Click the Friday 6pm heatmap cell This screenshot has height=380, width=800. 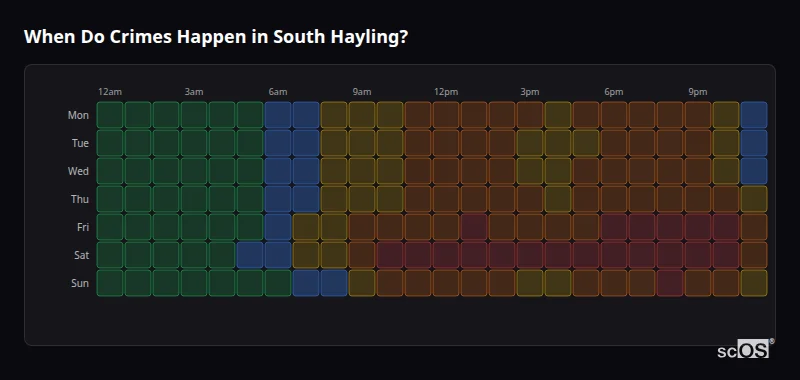coord(614,227)
